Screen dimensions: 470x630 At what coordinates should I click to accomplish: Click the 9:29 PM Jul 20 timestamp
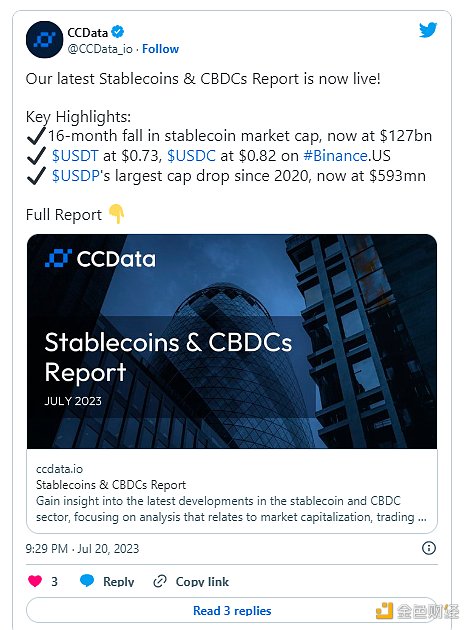(x=82, y=548)
